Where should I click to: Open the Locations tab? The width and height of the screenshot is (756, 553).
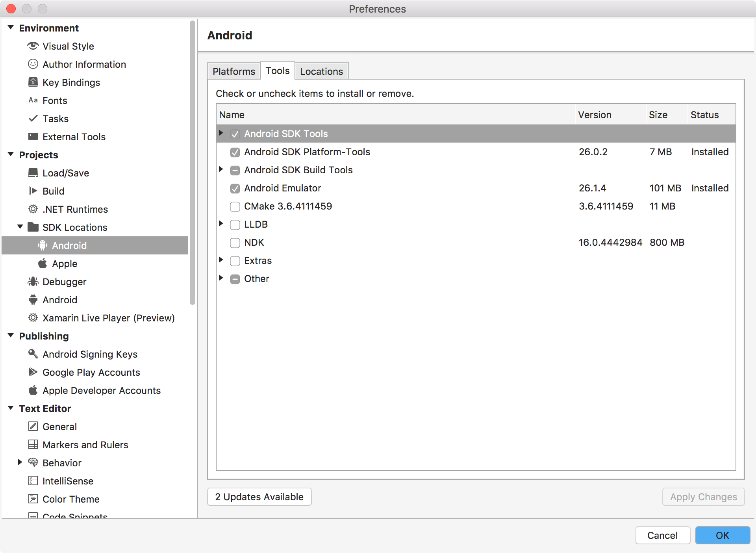coord(322,71)
